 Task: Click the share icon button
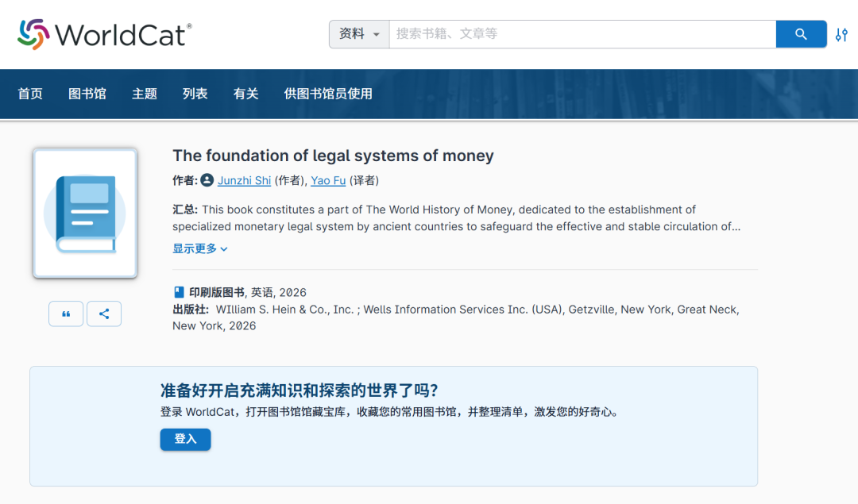coord(104,314)
